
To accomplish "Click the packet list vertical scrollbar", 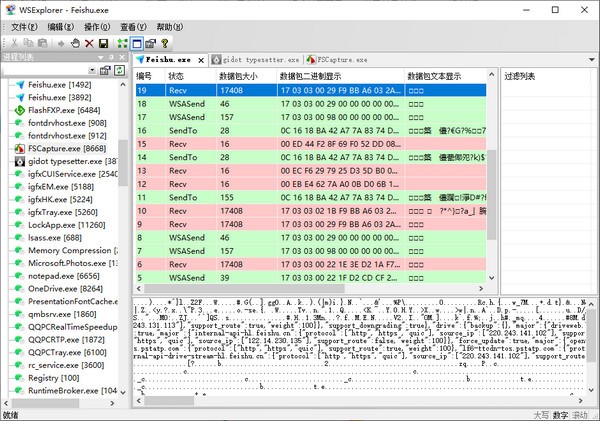I will [x=490, y=180].
